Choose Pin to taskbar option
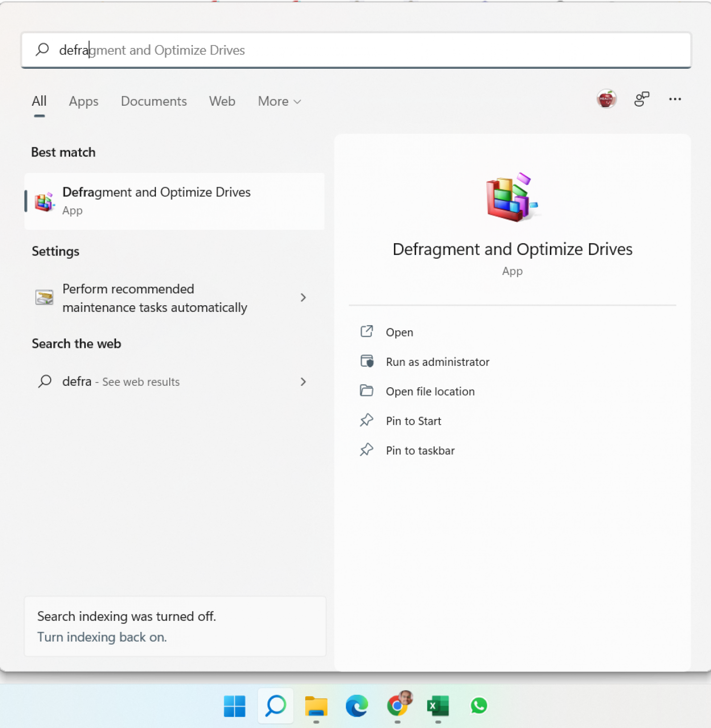Screen dimensions: 711x728 pyautogui.click(x=420, y=451)
